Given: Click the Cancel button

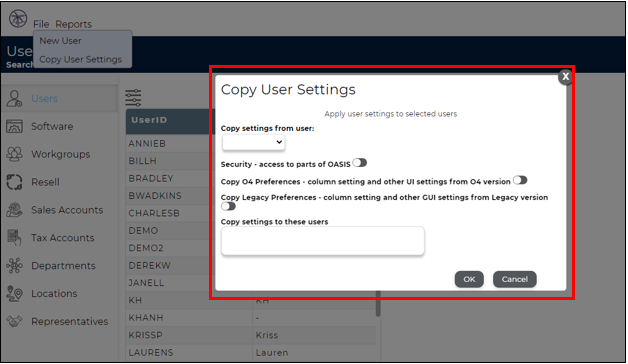Looking at the screenshot, I should point(515,279).
